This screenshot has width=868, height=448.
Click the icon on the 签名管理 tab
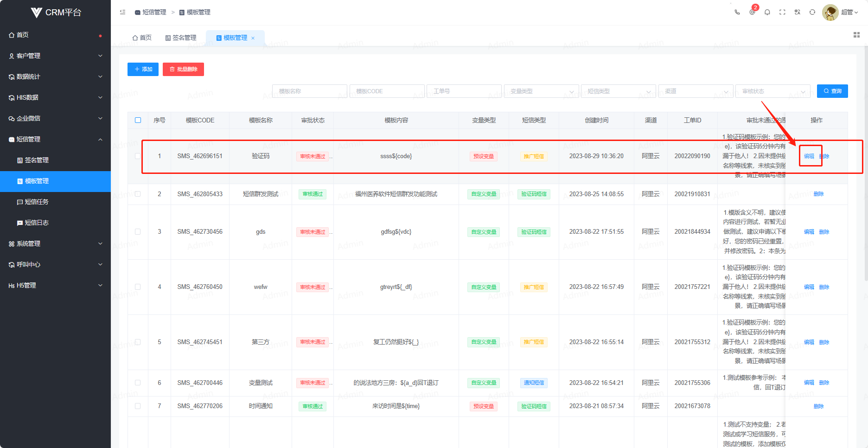(168, 38)
